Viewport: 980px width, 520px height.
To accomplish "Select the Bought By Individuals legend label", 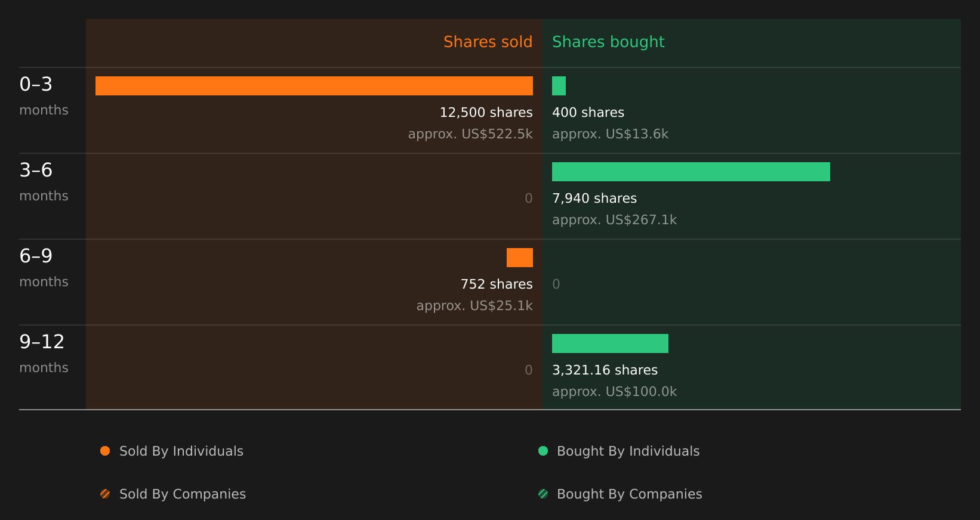I will coord(628,451).
